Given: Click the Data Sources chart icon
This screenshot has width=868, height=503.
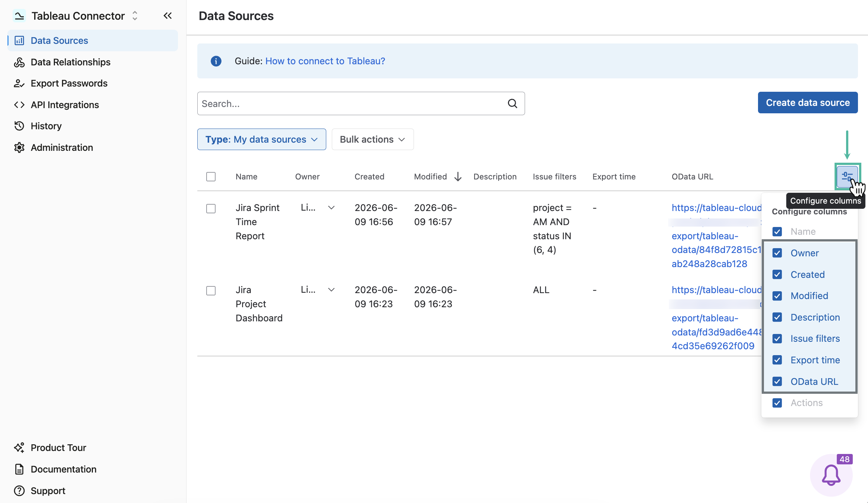Looking at the screenshot, I should tap(19, 40).
